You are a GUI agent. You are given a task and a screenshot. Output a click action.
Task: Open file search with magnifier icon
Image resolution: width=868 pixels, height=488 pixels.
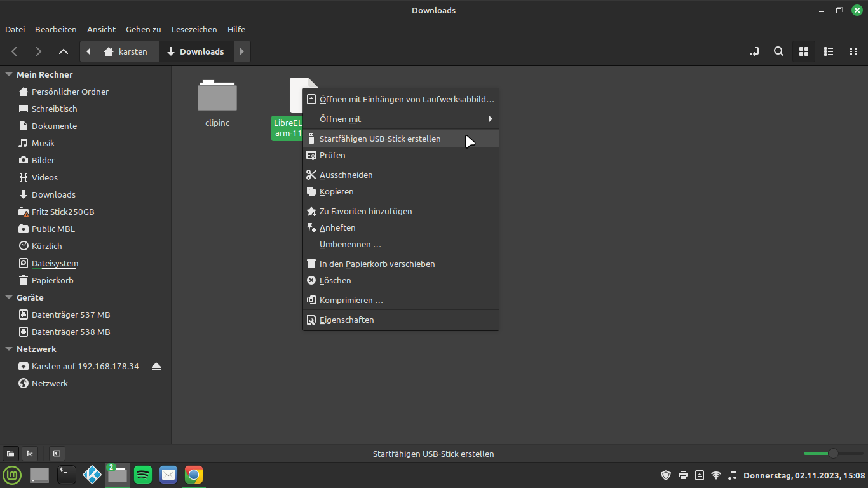pyautogui.click(x=778, y=51)
